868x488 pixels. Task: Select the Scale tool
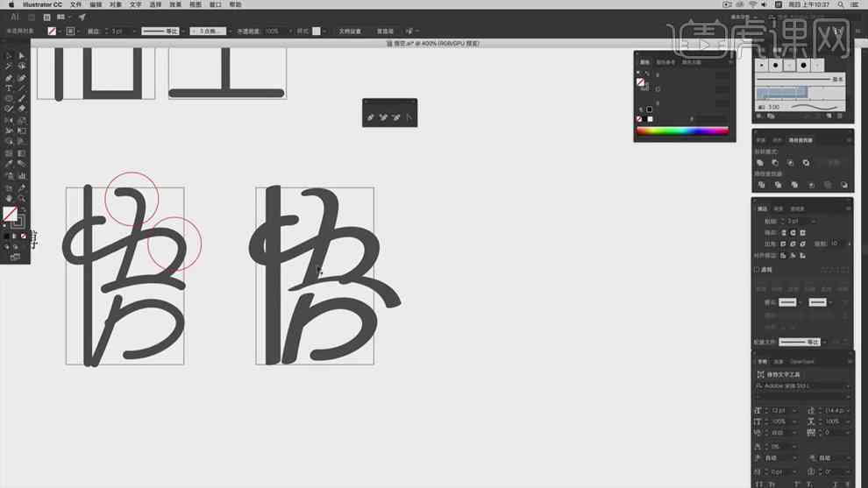pos(22,120)
